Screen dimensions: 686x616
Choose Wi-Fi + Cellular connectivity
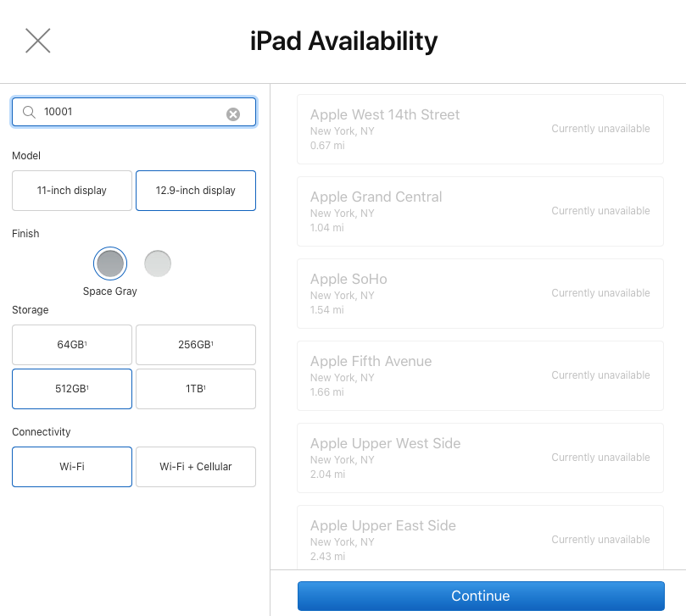(196, 467)
